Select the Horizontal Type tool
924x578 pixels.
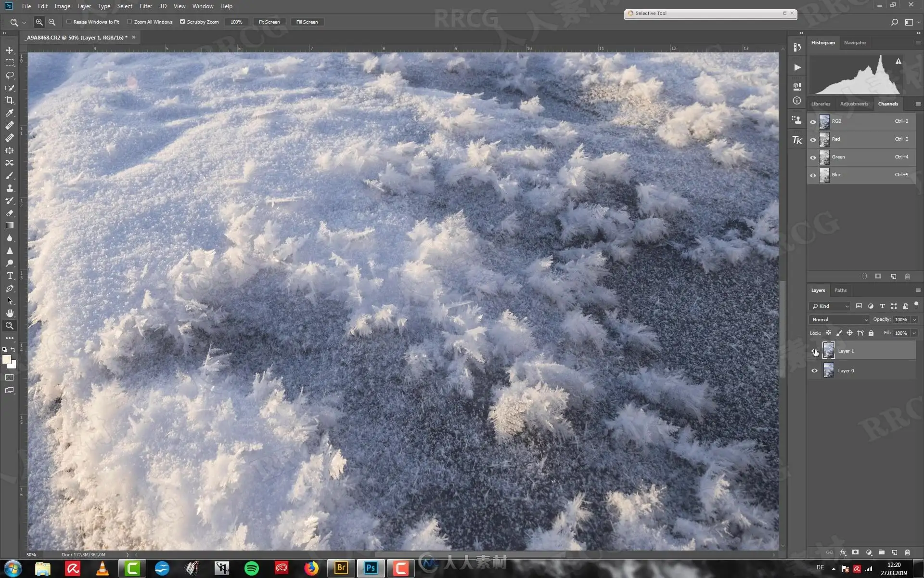tap(10, 276)
